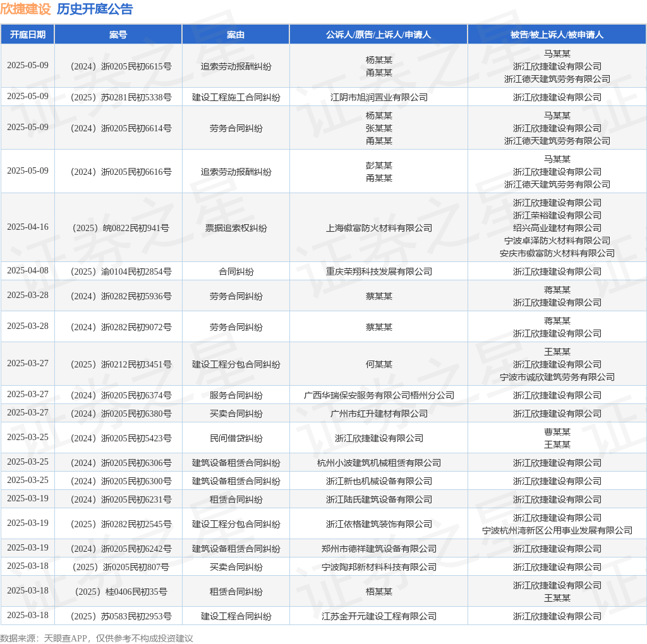This screenshot has width=647, height=644.
Task: Click defendant 宁波杭州湾新区公用事业发展有限公司
Action: point(557,530)
